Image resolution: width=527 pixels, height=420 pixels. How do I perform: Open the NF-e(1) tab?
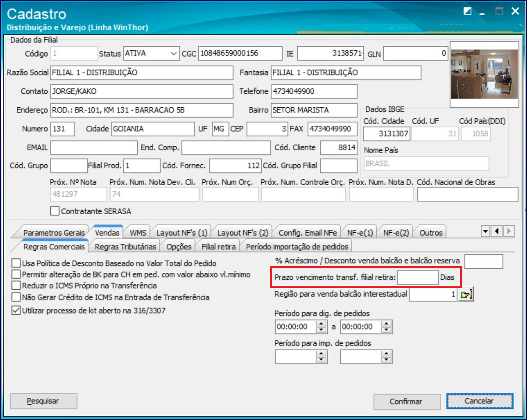pos(360,233)
